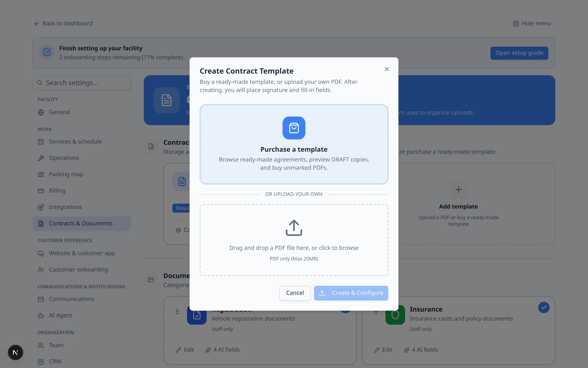
Task: Open Website & customer app settings
Action: (x=82, y=253)
